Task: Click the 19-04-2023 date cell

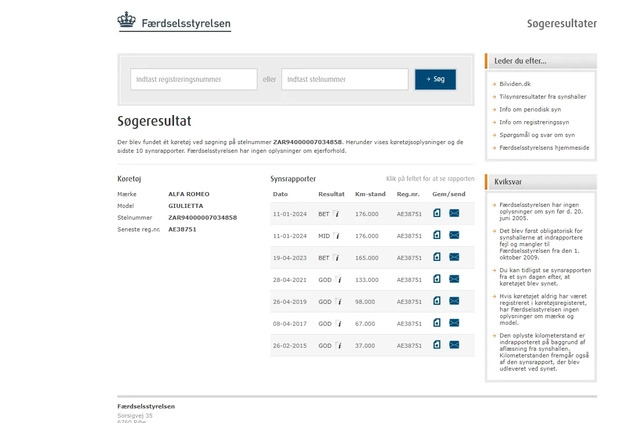Action: [x=290, y=258]
